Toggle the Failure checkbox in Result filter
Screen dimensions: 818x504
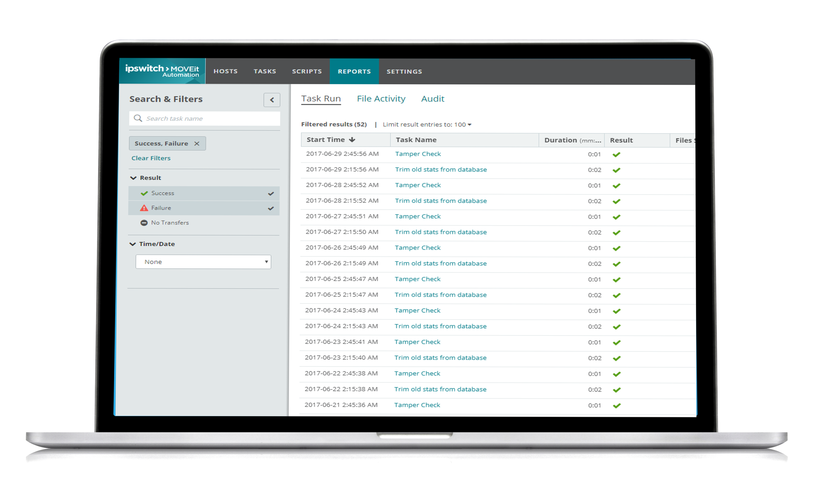click(270, 208)
